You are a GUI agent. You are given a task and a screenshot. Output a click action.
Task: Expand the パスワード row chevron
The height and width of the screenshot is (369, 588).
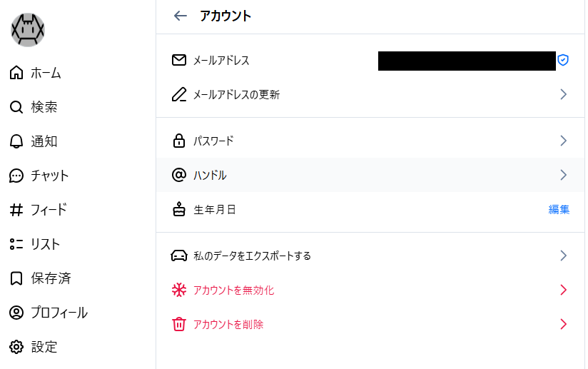click(x=563, y=141)
